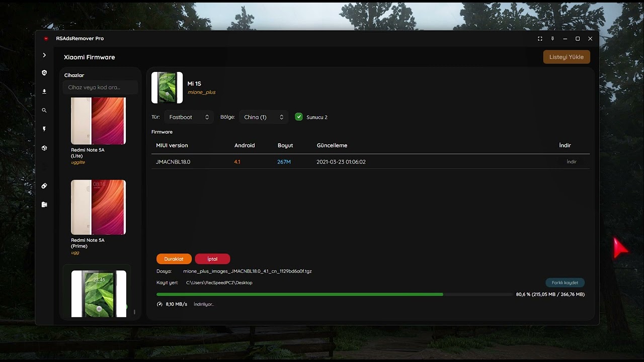Click the MIUI version column header
This screenshot has height=362, width=644.
(172, 145)
